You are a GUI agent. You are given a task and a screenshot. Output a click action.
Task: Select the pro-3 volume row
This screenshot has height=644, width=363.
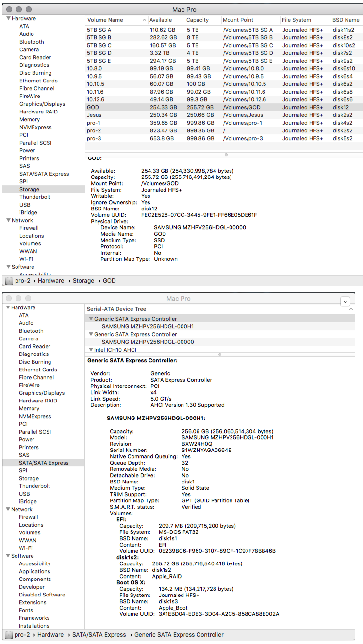pyautogui.click(x=224, y=138)
